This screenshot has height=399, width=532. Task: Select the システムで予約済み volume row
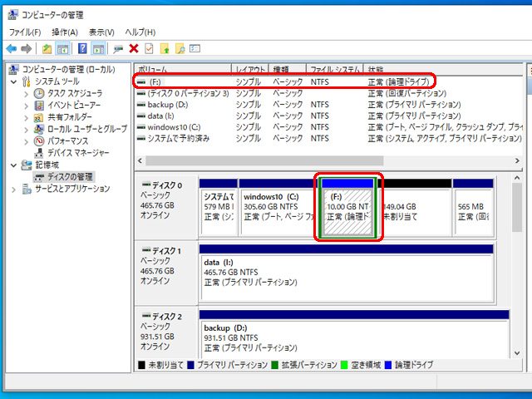[x=329, y=138]
